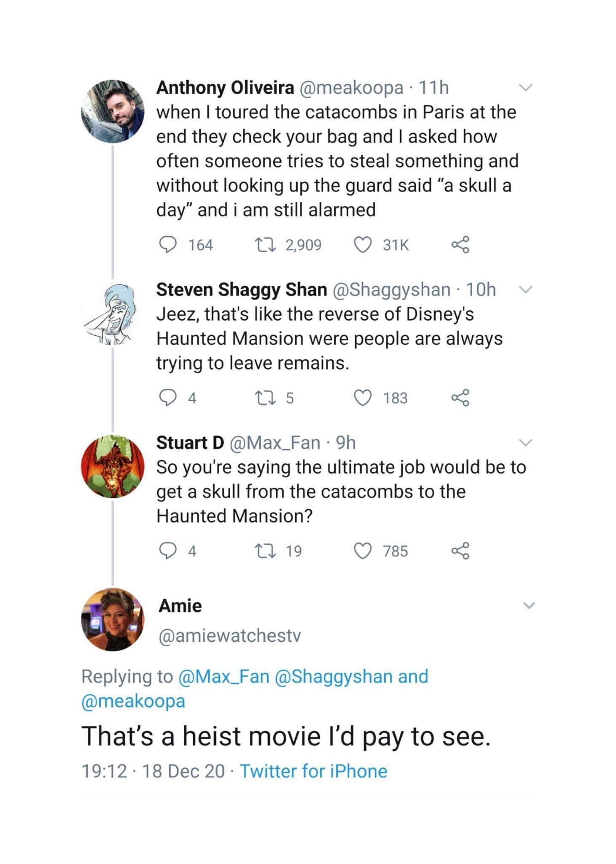Share Anthony Oliveira's catacombs tweet
Screen dimensions: 616x864
tap(460, 245)
